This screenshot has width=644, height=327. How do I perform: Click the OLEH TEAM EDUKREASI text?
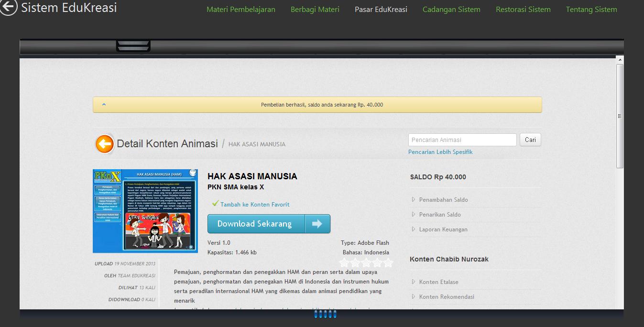[130, 276]
